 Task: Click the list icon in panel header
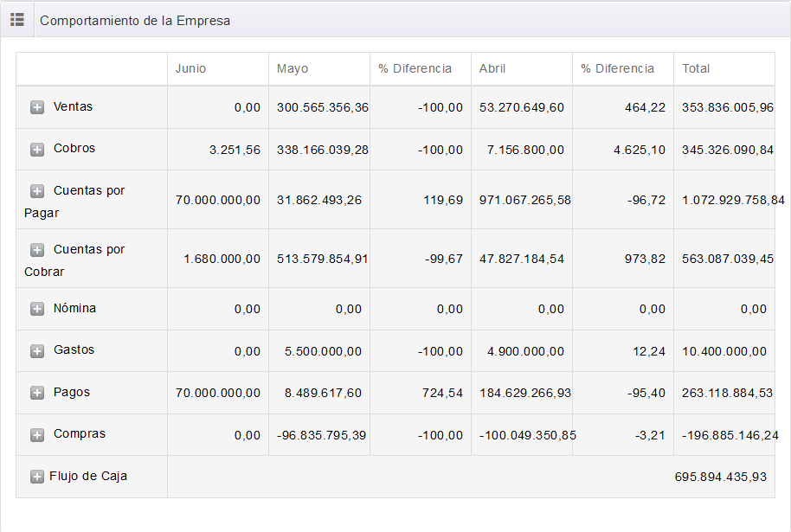[17, 19]
